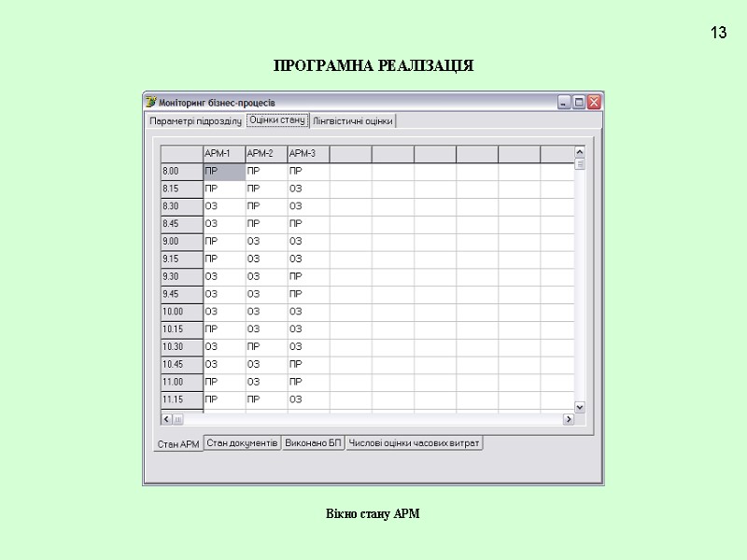Maximize the Моніторинг бізнес-процесів window
The image size is (747, 560).
pos(579,102)
